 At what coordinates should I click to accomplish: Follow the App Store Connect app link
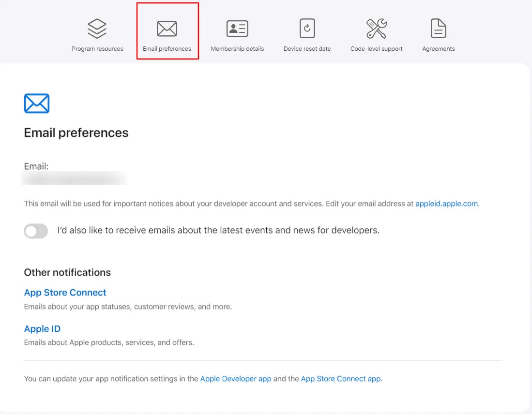click(341, 379)
